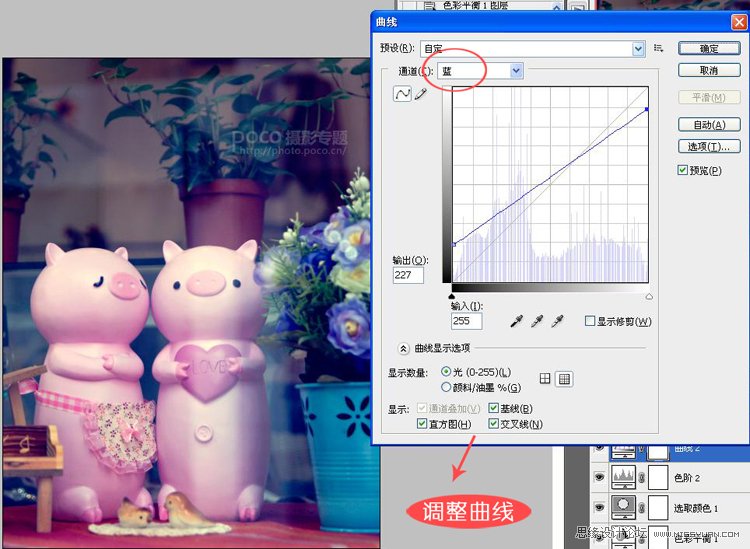Toggle the 直方图 histogram checkbox
This screenshot has width=750, height=549.
pyautogui.click(x=422, y=424)
